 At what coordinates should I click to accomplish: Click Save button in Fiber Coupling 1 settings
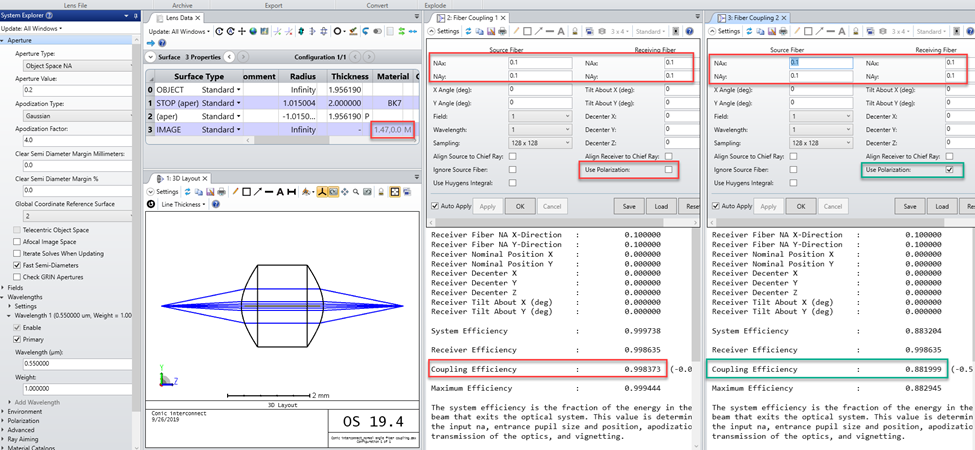point(629,206)
